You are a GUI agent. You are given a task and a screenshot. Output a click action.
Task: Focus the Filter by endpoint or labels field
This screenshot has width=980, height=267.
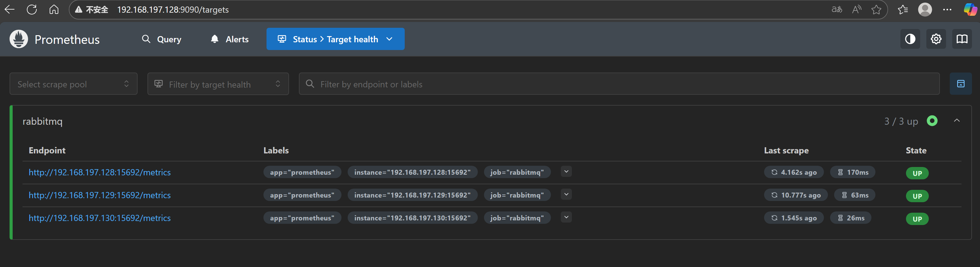[619, 84]
